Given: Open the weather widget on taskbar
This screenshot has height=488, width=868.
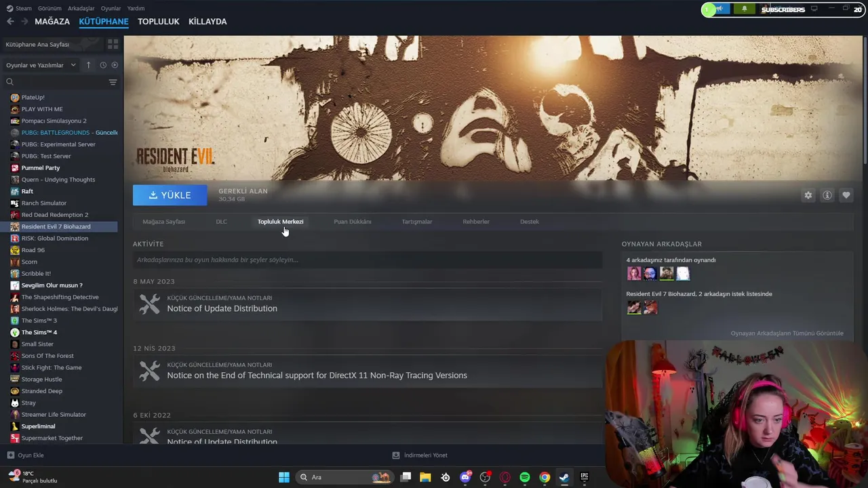Looking at the screenshot, I should (34, 477).
